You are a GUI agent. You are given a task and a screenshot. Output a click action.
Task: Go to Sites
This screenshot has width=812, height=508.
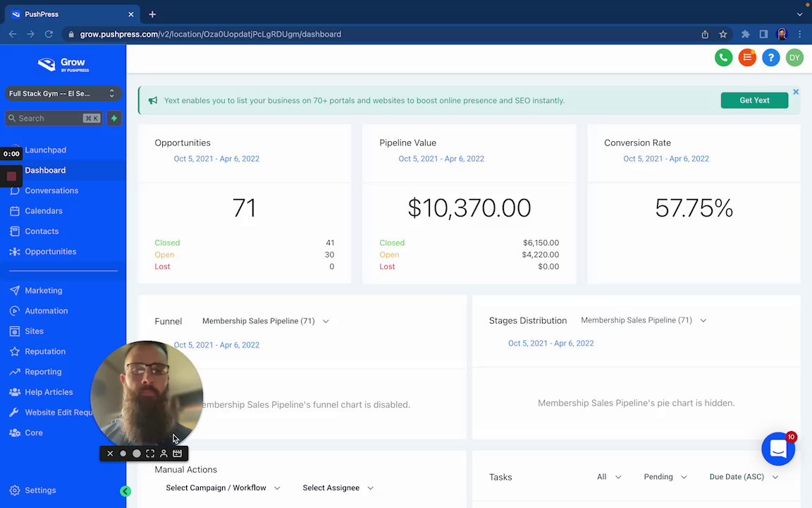click(x=34, y=331)
